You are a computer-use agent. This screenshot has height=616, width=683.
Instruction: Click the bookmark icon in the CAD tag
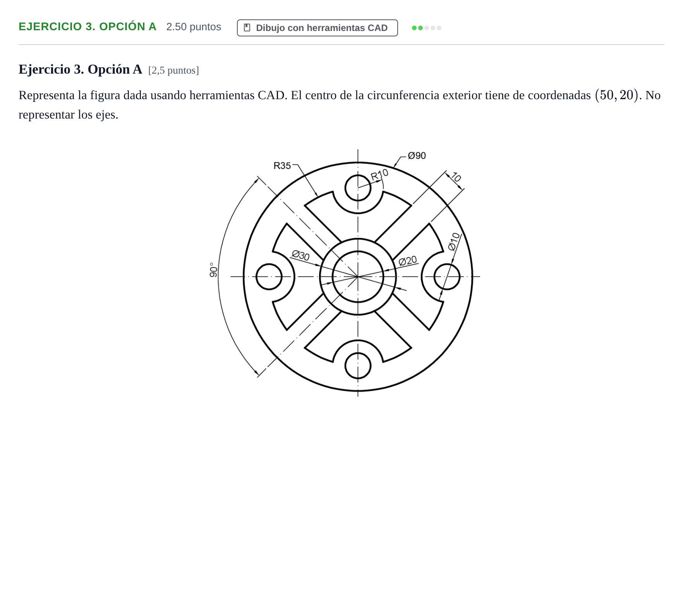click(247, 28)
